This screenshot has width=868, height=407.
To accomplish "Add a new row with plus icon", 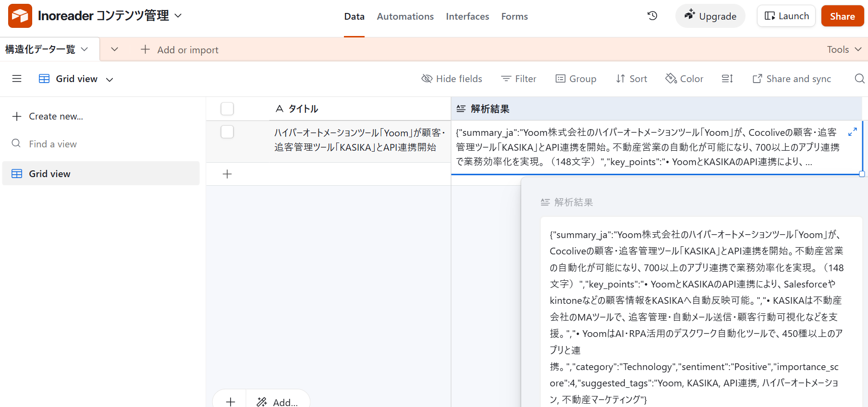I will pos(228,174).
